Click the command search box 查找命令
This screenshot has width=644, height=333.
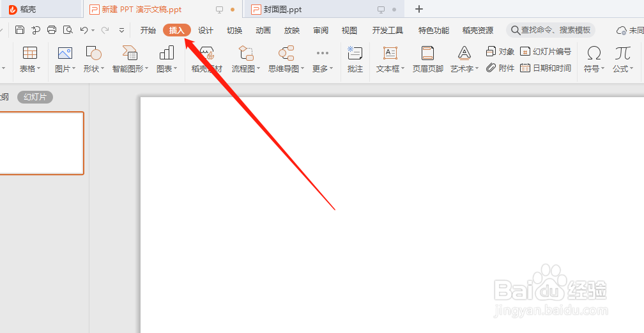click(x=551, y=30)
